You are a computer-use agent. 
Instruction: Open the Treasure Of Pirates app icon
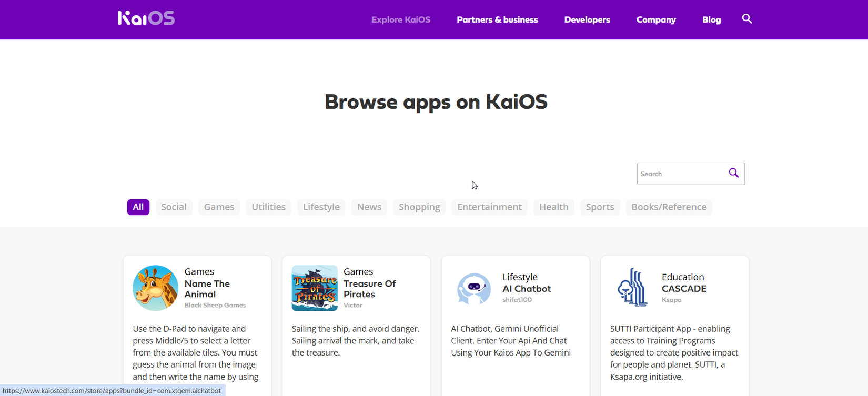point(315,288)
